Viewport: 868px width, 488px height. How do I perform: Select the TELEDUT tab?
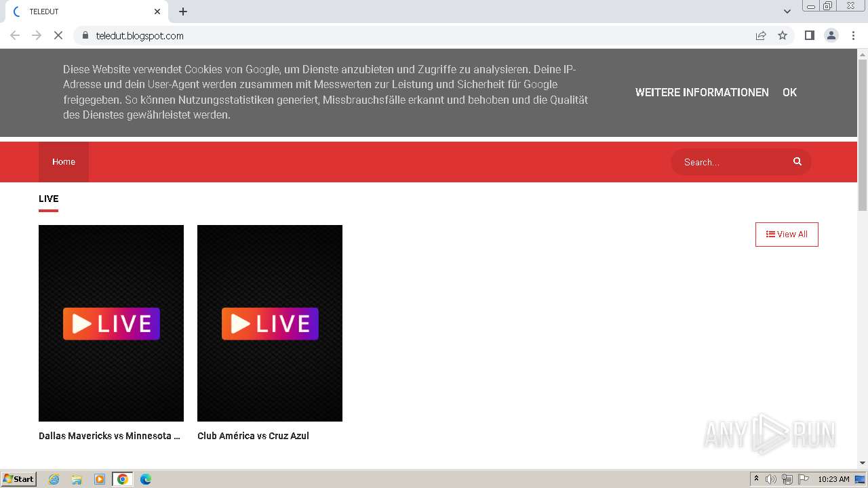87,12
